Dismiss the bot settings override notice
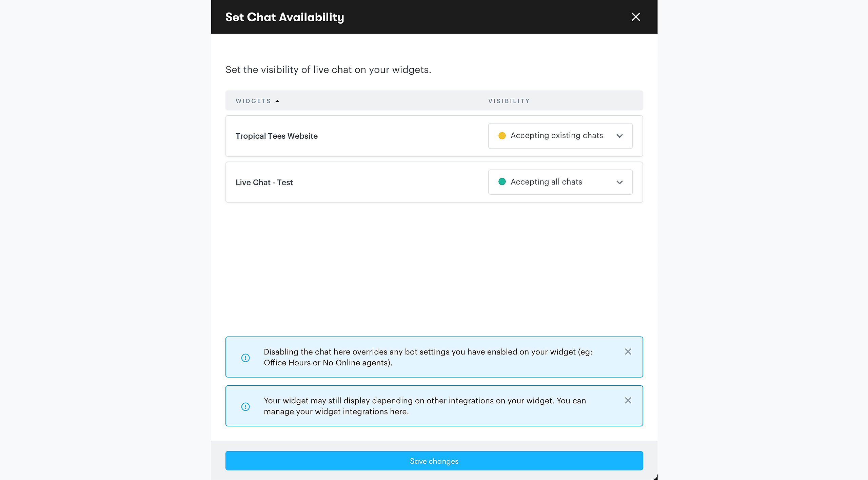 (628, 352)
